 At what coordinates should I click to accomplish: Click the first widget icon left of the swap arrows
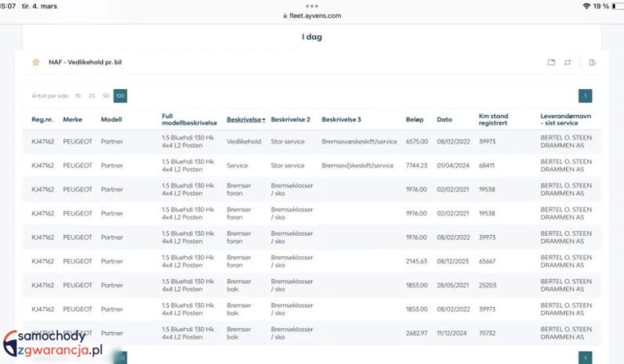click(x=551, y=62)
